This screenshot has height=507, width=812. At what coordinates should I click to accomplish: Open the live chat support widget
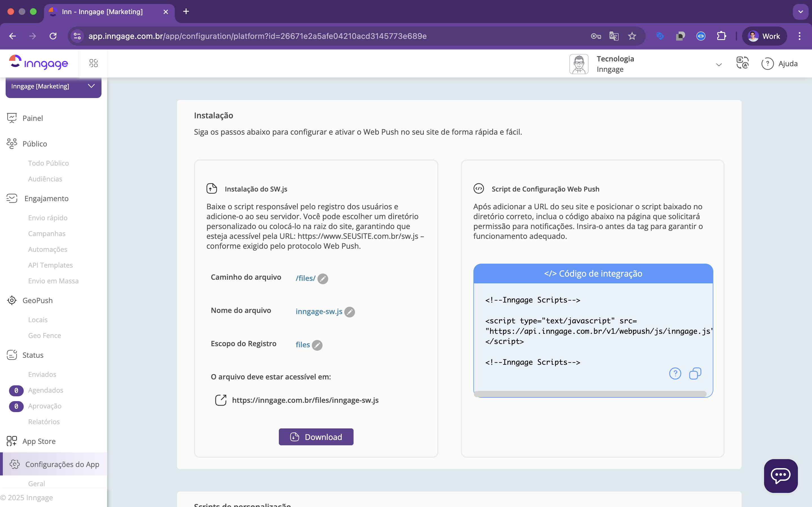[780, 475]
